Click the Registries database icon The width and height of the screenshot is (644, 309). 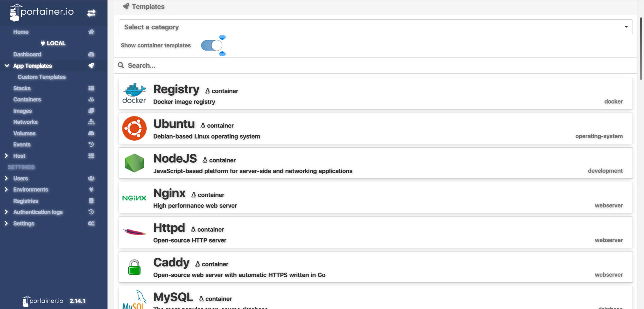tap(91, 201)
